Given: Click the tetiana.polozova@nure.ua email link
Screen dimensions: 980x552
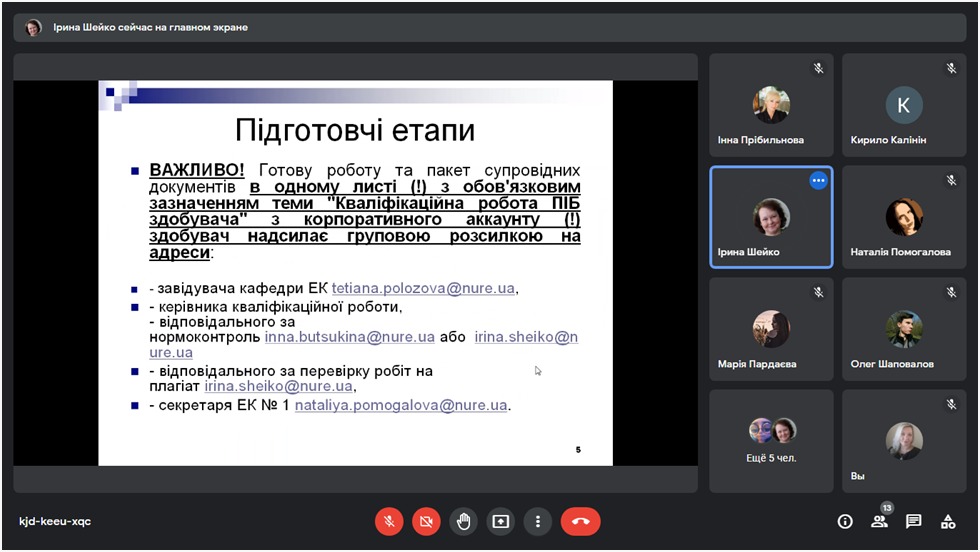Looking at the screenshot, I should click(423, 288).
